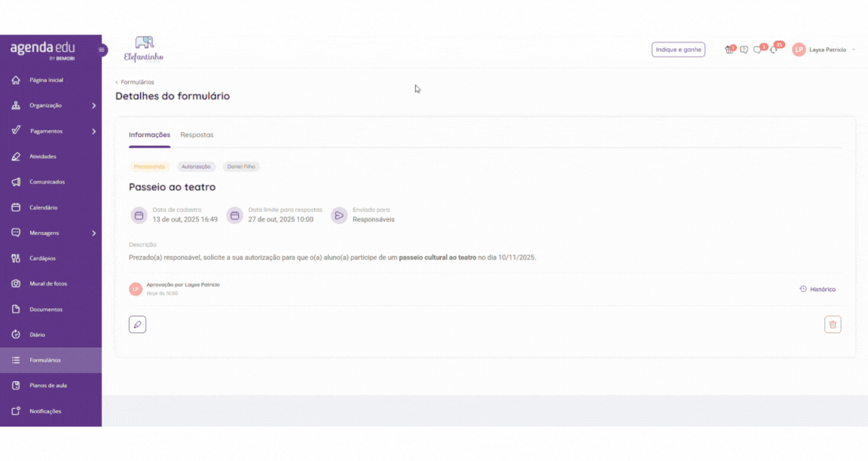The height and width of the screenshot is (461, 868).
Task: Click the Página Inicial home icon
Action: [16, 81]
